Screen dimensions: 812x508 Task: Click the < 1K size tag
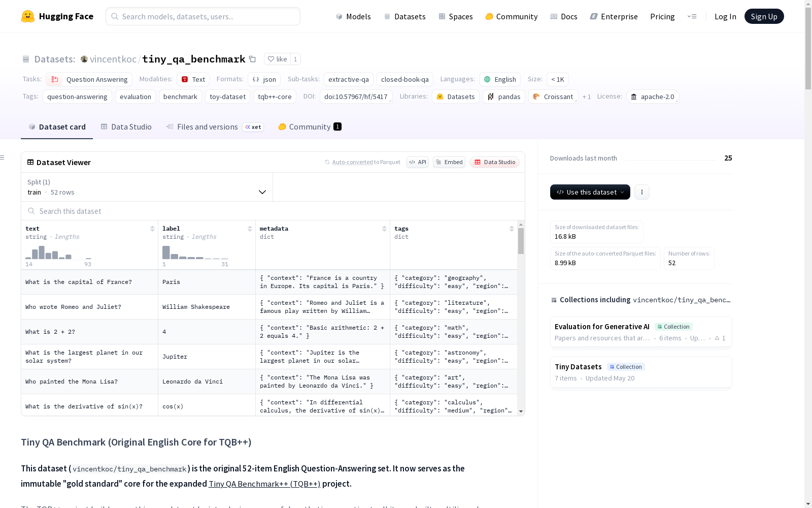pos(558,79)
